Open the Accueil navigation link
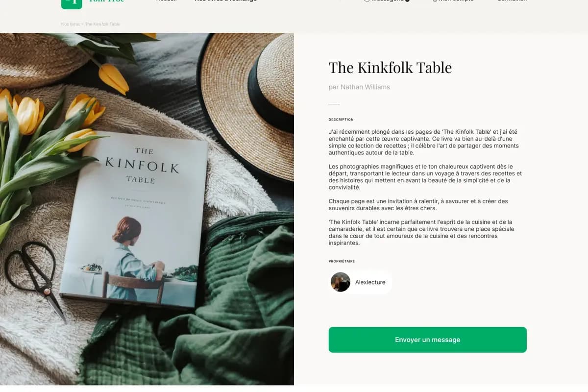This screenshot has height=392, width=588. (x=167, y=1)
